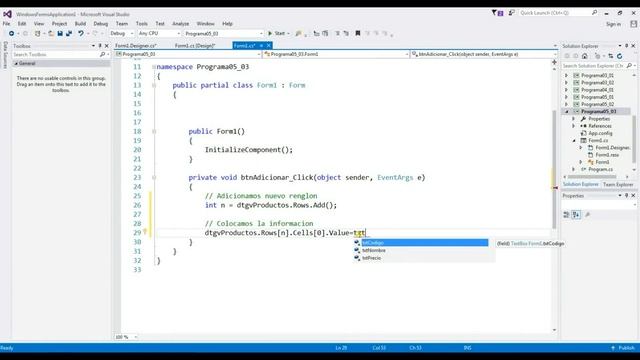
Task: Click the Publish arrow in status bar
Action: pos(613,348)
